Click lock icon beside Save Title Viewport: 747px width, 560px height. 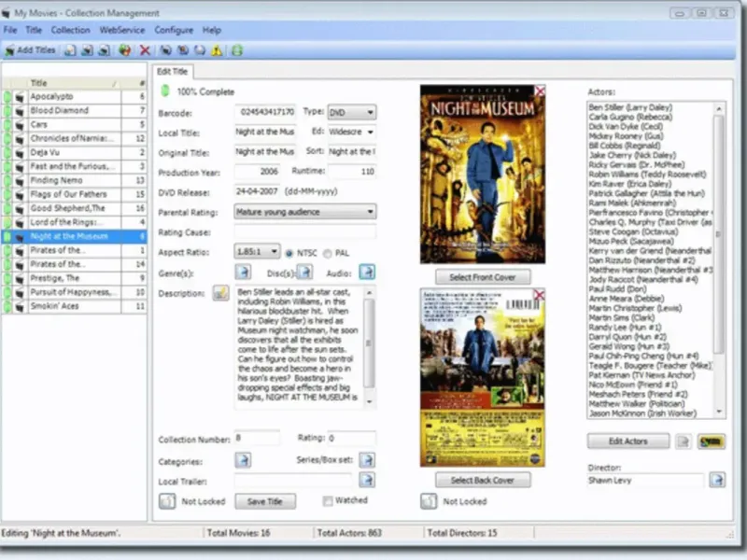pyautogui.click(x=167, y=501)
